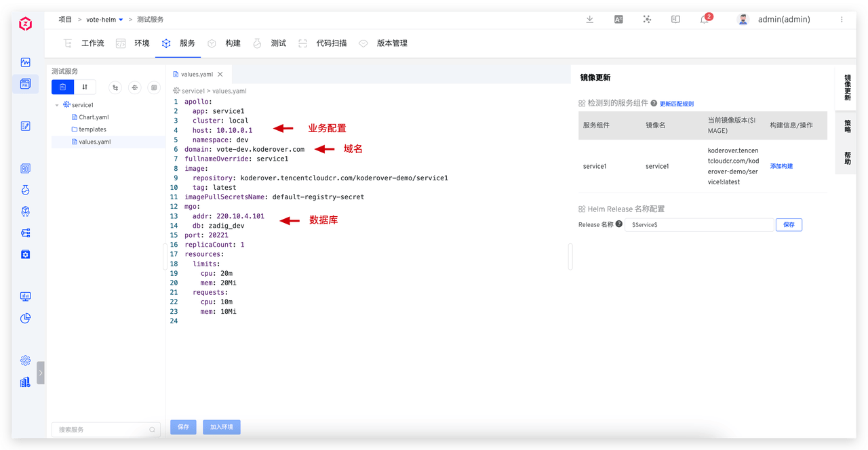
Task: Open the notifications bell with badge 2
Action: [x=703, y=19]
